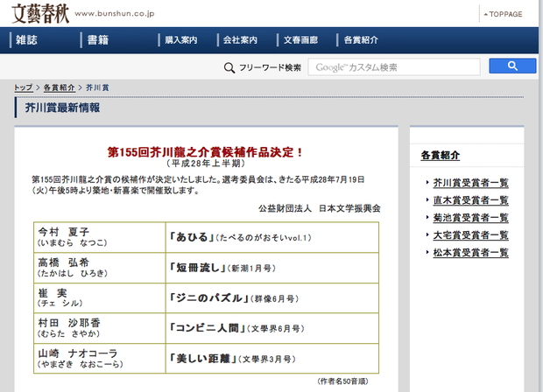The width and height of the screenshot is (543, 392).
Task: Click work title 「ジニのパズル」
Action: pyautogui.click(x=209, y=298)
